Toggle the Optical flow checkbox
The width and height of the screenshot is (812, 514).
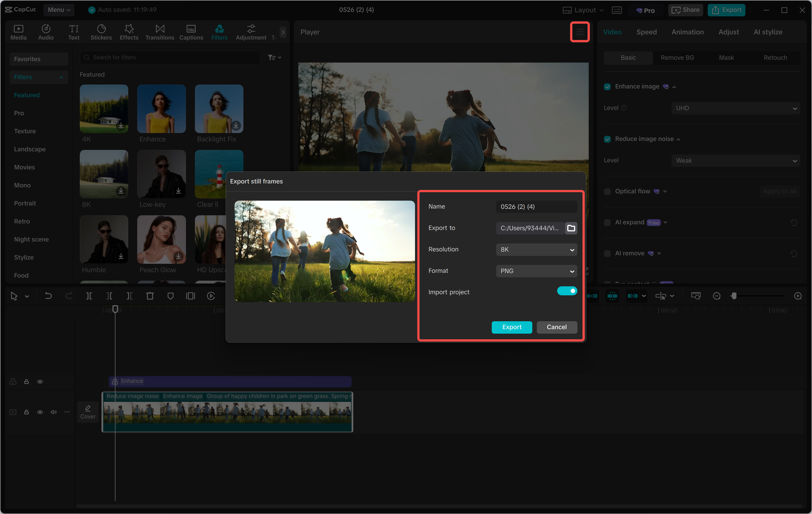pos(607,191)
